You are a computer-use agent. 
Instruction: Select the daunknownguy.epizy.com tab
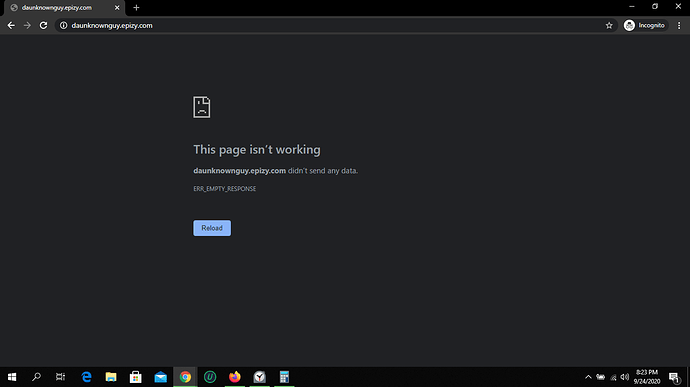pyautogui.click(x=64, y=8)
